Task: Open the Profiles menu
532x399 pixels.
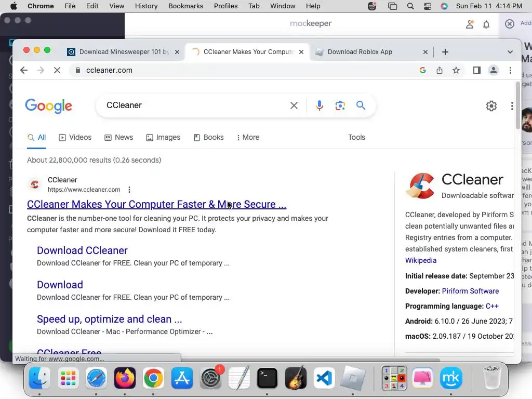Action: tap(225, 6)
